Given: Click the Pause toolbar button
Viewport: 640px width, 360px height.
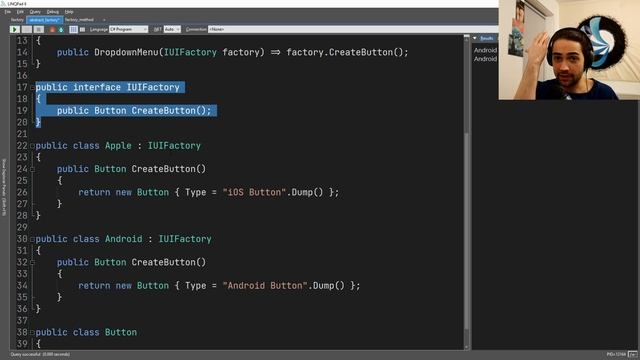Looking at the screenshot, I should 27,29.
